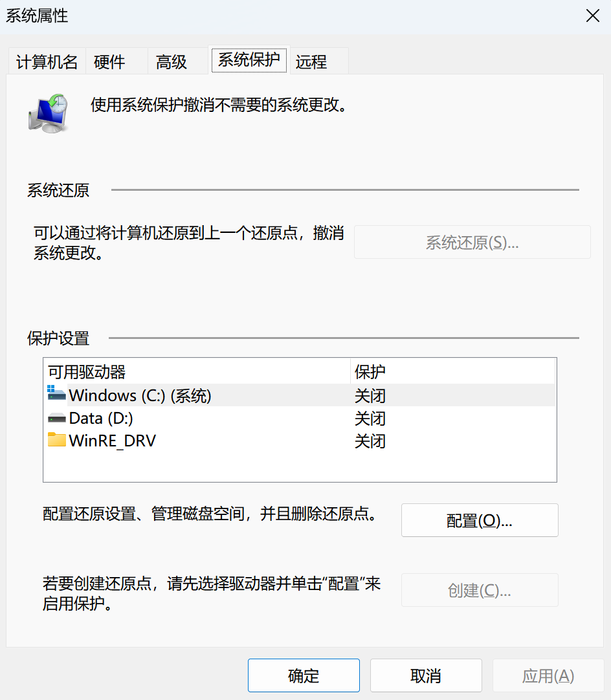Switch to the 硬件 tab

coord(109,61)
